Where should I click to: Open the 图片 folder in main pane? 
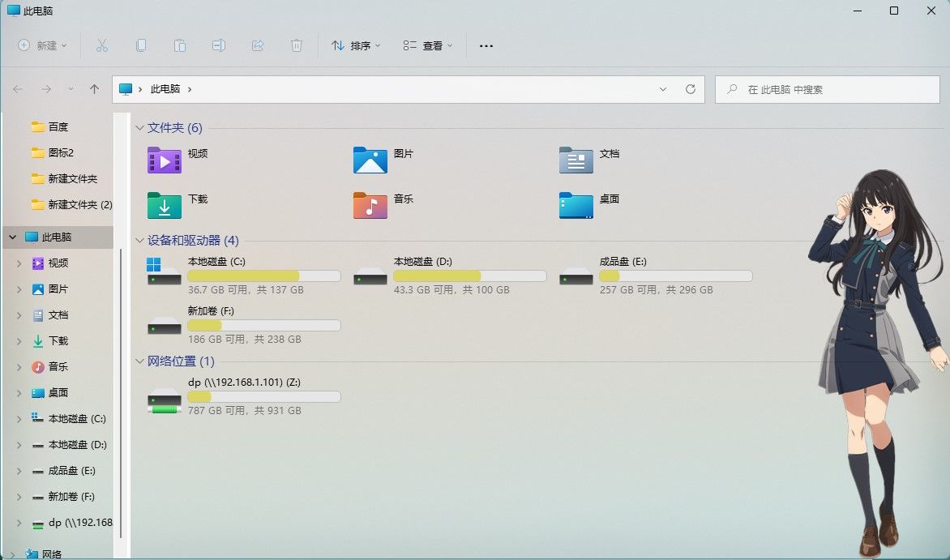(x=370, y=160)
